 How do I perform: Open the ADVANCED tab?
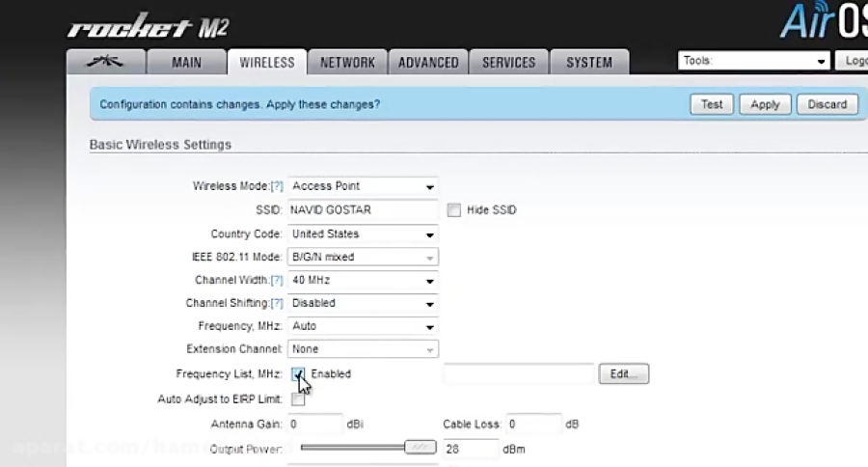click(x=428, y=63)
